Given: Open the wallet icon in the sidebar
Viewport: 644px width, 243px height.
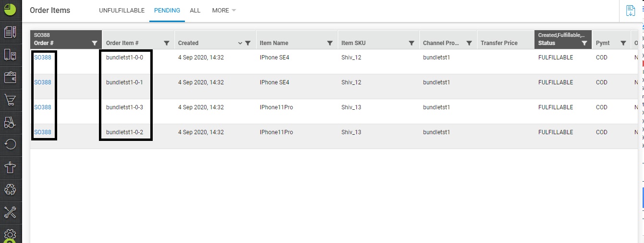Looking at the screenshot, I should coord(10,77).
